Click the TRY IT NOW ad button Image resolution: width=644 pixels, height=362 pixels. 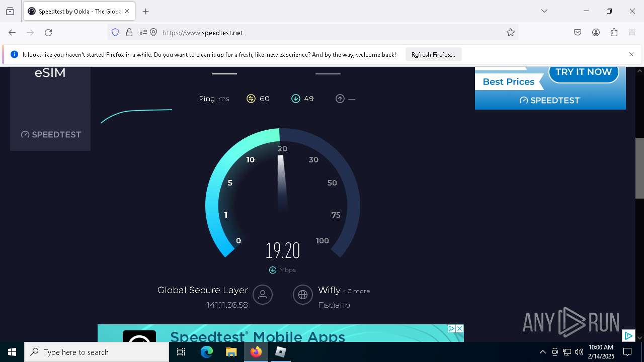point(583,72)
